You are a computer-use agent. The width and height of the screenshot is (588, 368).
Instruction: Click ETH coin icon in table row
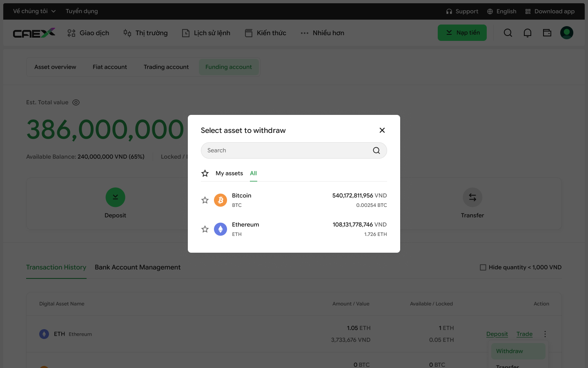44,334
